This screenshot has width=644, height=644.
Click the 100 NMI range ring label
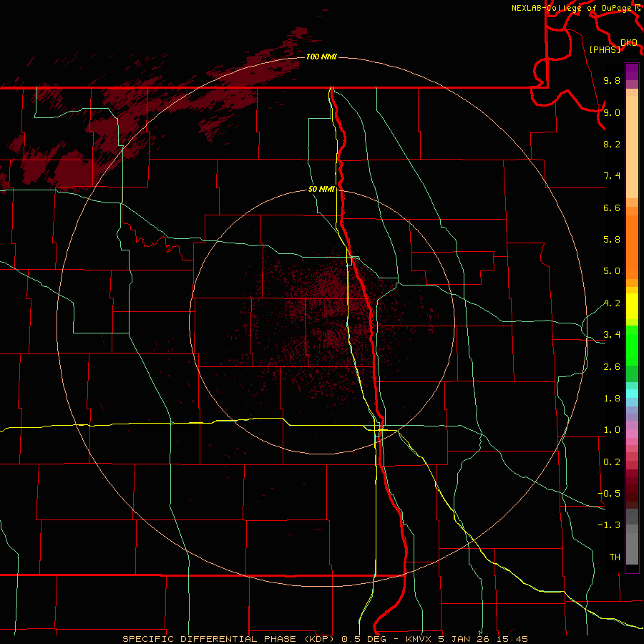(x=321, y=57)
